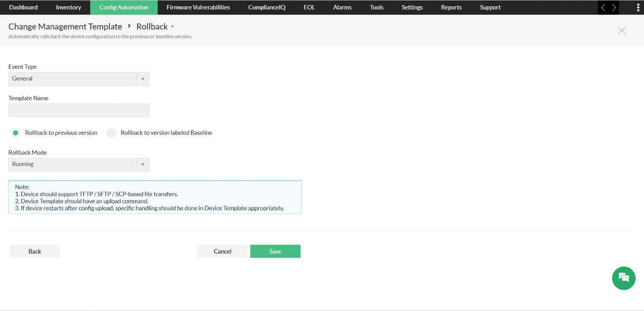This screenshot has width=644, height=311.
Task: Focus the Template Name input field
Action: 79,111
